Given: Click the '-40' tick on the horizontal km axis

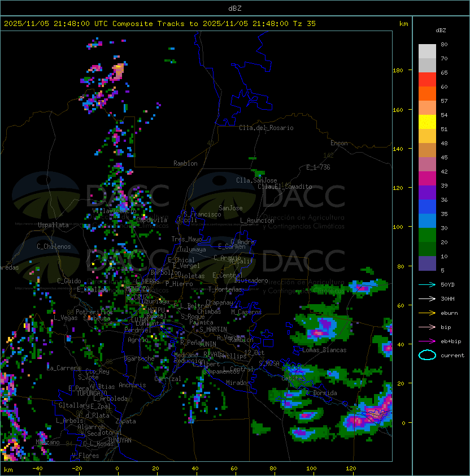Looking at the screenshot, I should pyautogui.click(x=37, y=469).
